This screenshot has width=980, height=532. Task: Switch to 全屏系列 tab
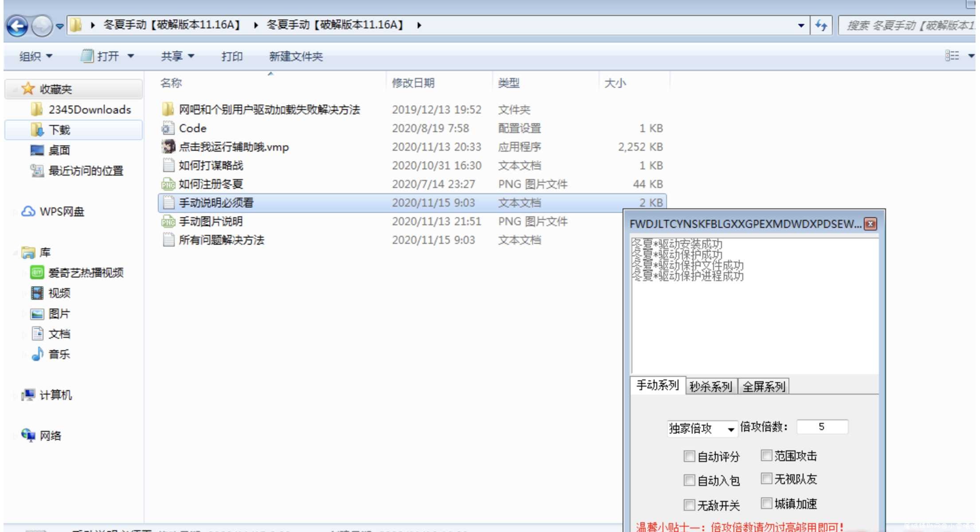pos(764,387)
